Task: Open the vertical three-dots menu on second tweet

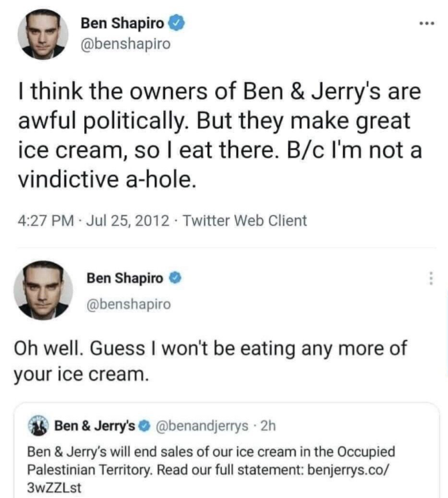Action: point(432,278)
